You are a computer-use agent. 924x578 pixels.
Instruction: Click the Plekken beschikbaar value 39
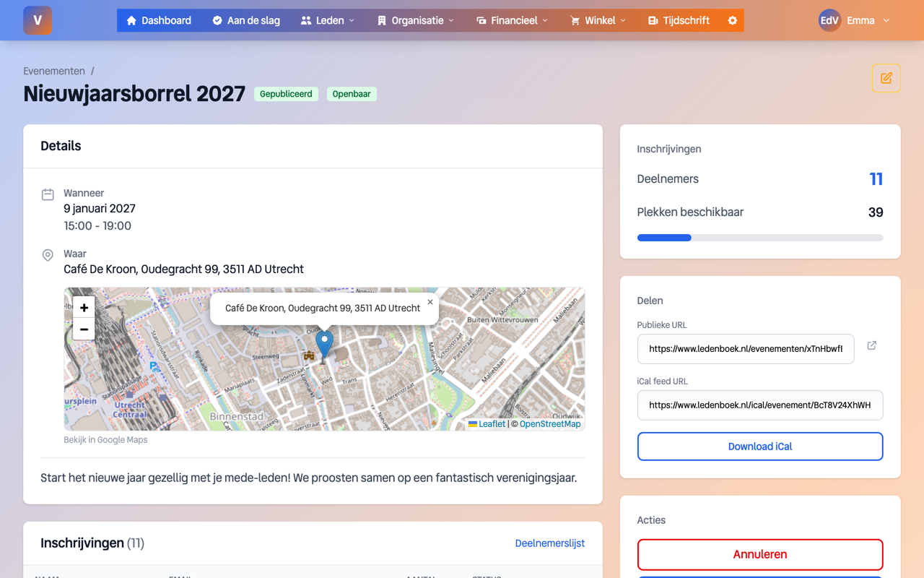[875, 212]
